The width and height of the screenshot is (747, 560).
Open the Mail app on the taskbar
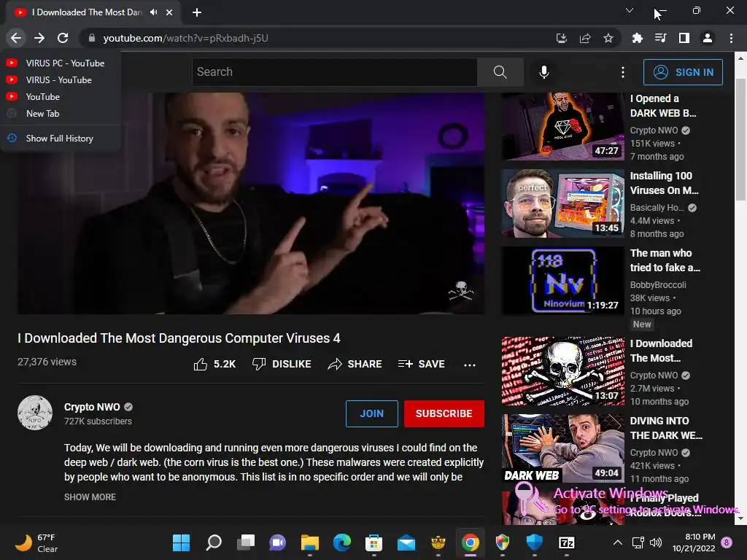coord(406,542)
